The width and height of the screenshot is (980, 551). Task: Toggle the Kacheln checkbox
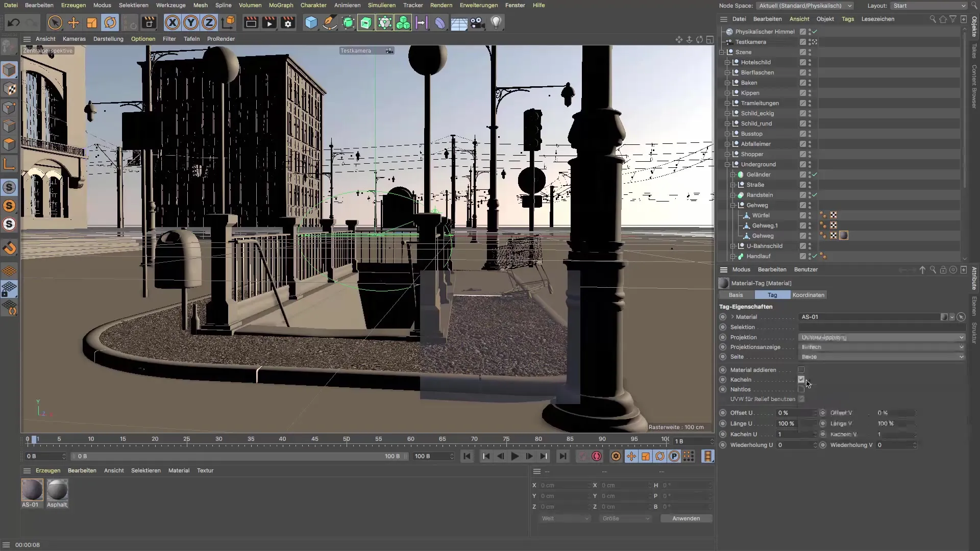click(x=801, y=380)
